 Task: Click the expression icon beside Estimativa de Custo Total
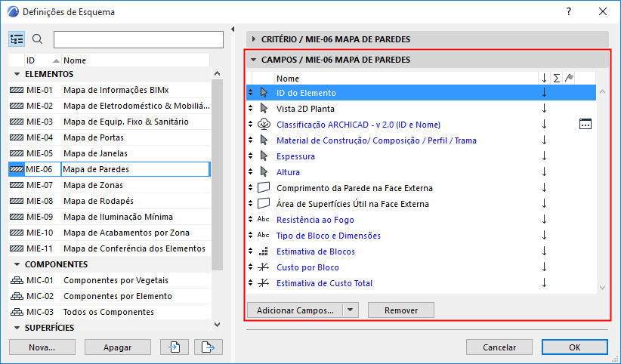pyautogui.click(x=264, y=283)
